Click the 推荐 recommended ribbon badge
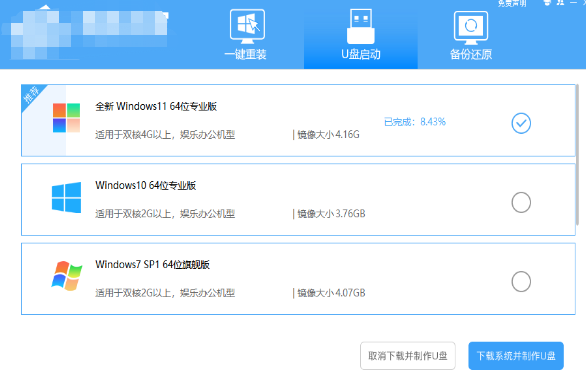 pos(32,95)
